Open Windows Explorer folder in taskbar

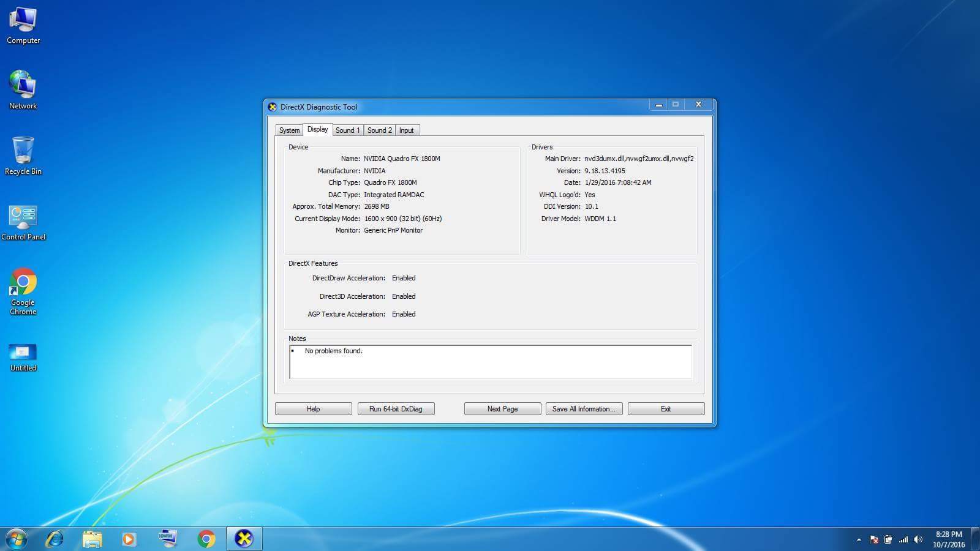[x=92, y=539]
